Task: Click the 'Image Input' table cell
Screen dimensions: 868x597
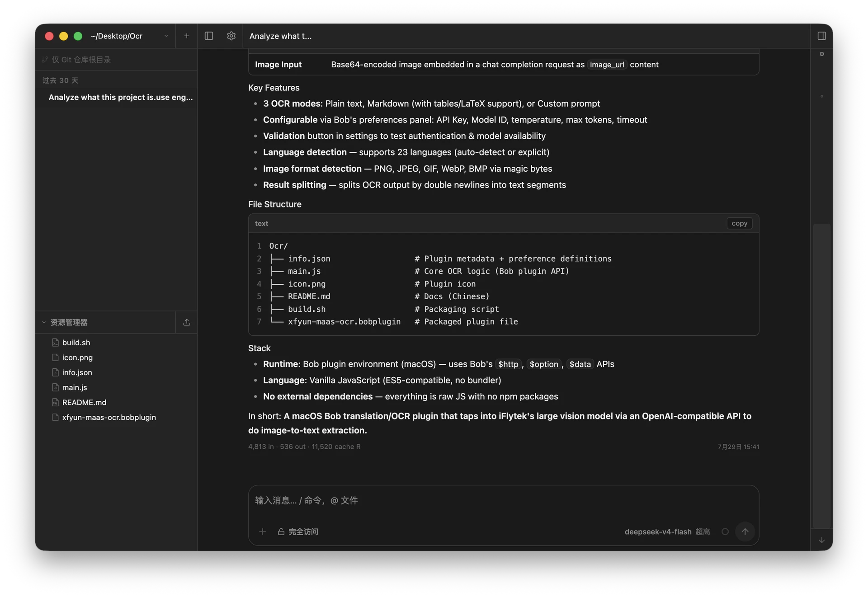Action: click(278, 65)
